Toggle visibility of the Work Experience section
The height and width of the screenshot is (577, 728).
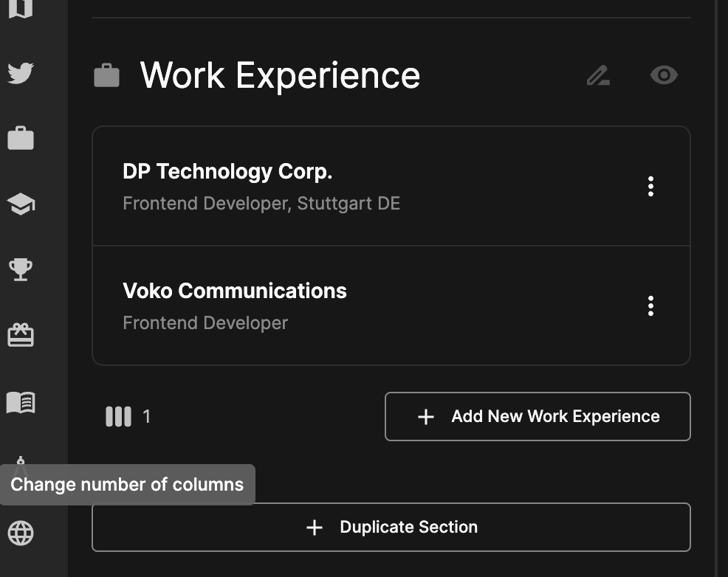coord(663,75)
